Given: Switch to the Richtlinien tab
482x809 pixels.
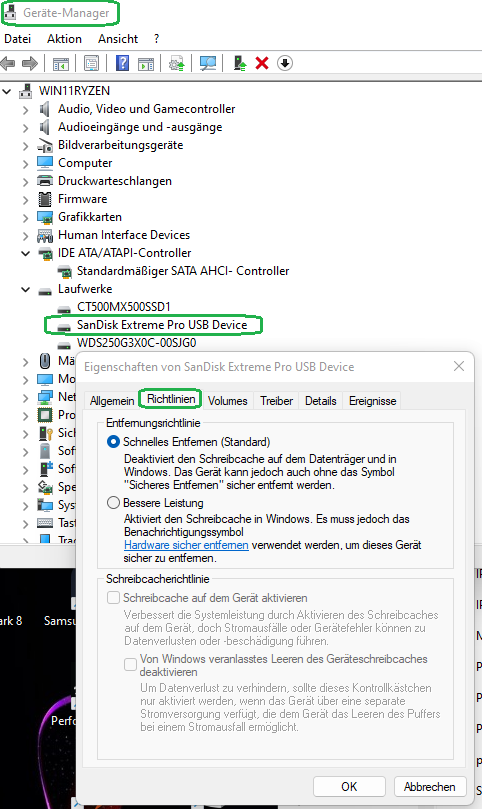Looking at the screenshot, I should pos(171,399).
